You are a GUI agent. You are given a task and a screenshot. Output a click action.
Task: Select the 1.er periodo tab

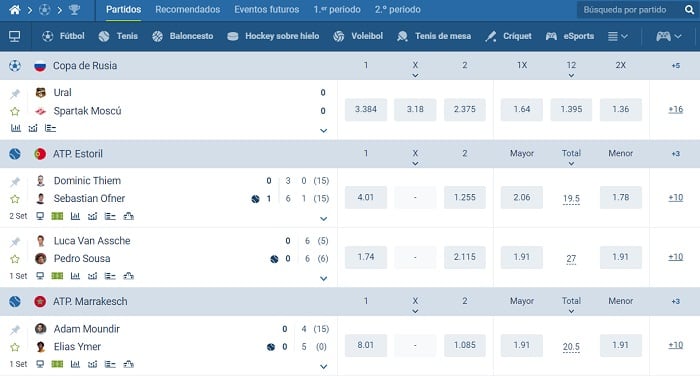click(337, 9)
